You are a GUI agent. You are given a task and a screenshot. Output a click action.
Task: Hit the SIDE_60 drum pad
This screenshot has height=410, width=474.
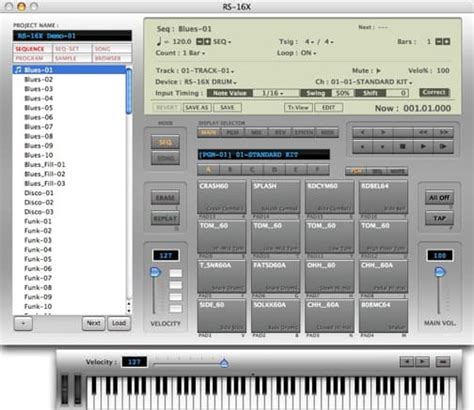222,316
